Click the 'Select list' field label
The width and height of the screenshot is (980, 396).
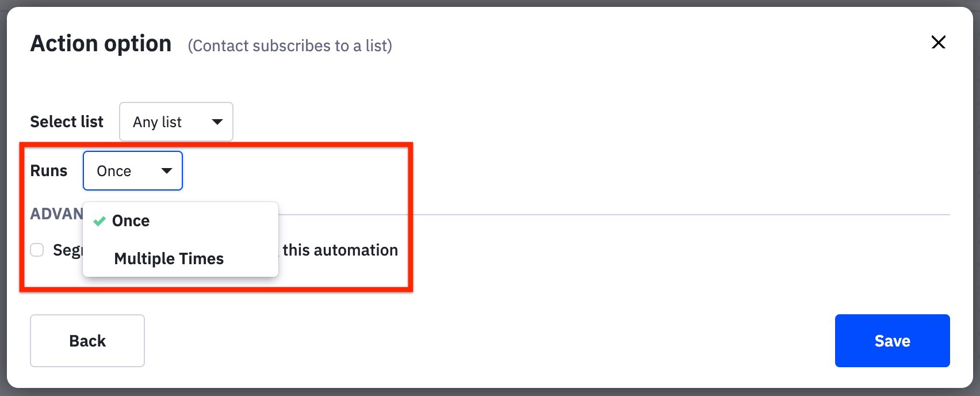coord(67,121)
